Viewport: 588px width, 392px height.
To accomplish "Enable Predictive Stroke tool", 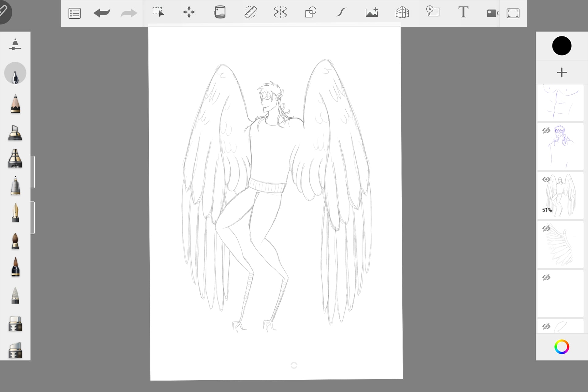I will coord(341,12).
